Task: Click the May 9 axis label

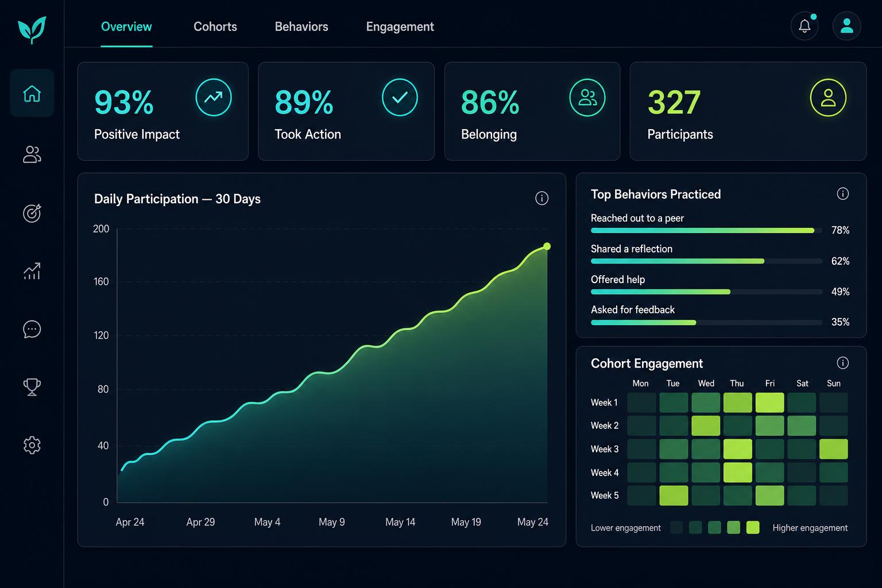Action: point(332,522)
